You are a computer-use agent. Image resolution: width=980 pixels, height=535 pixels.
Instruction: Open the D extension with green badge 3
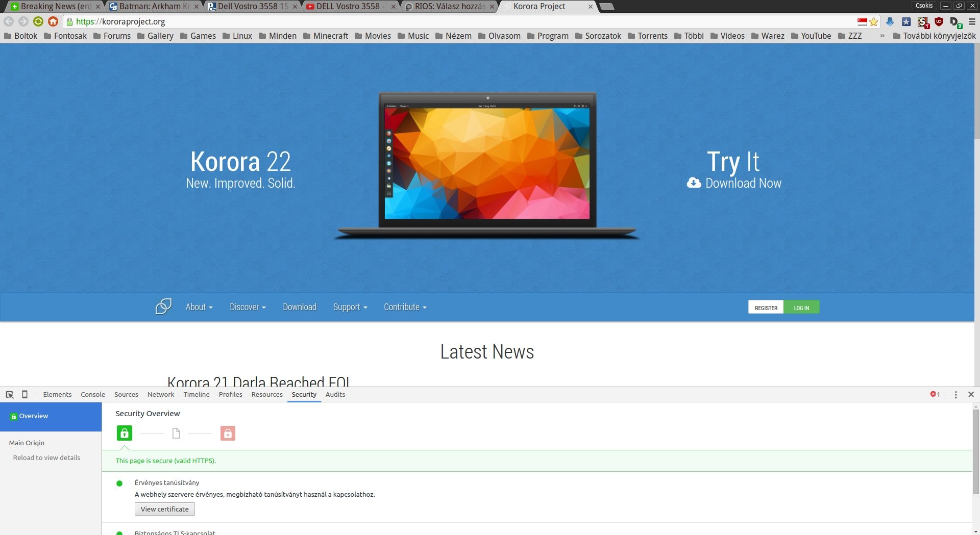point(955,22)
